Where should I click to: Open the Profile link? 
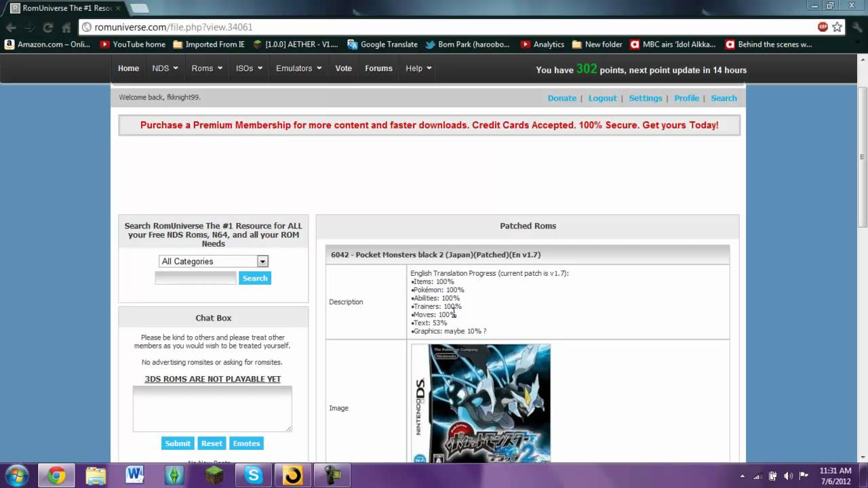click(686, 98)
